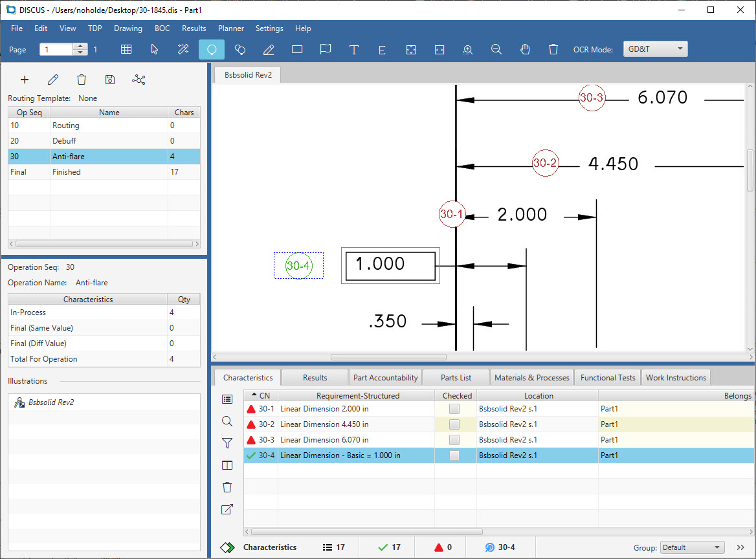Check the Checked box on row 30-4
This screenshot has height=559, width=756.
coord(455,455)
